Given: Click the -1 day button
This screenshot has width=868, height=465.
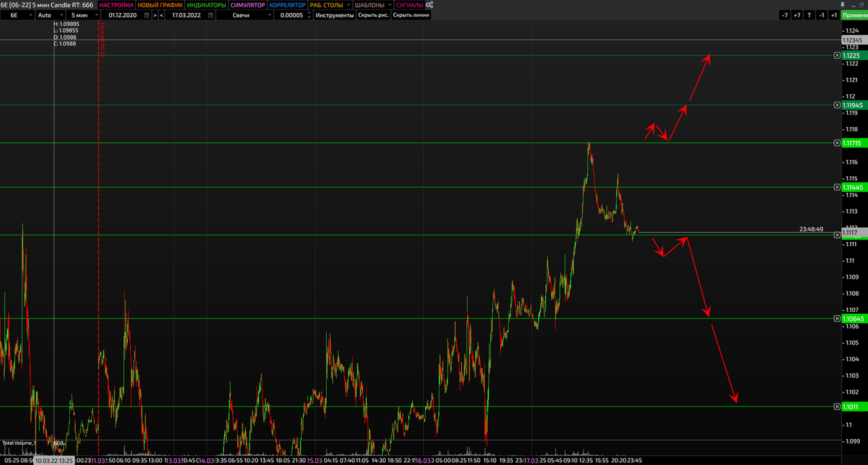Looking at the screenshot, I should pyautogui.click(x=821, y=15).
